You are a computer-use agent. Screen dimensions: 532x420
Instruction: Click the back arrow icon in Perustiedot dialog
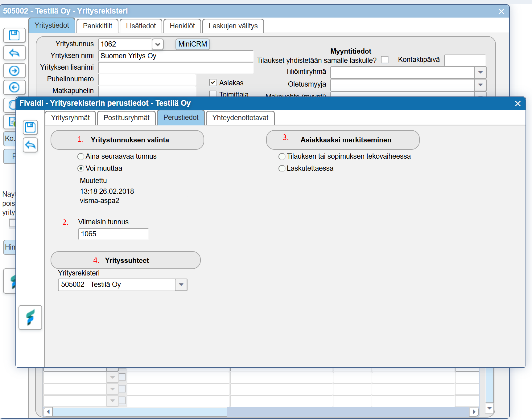[x=30, y=145]
